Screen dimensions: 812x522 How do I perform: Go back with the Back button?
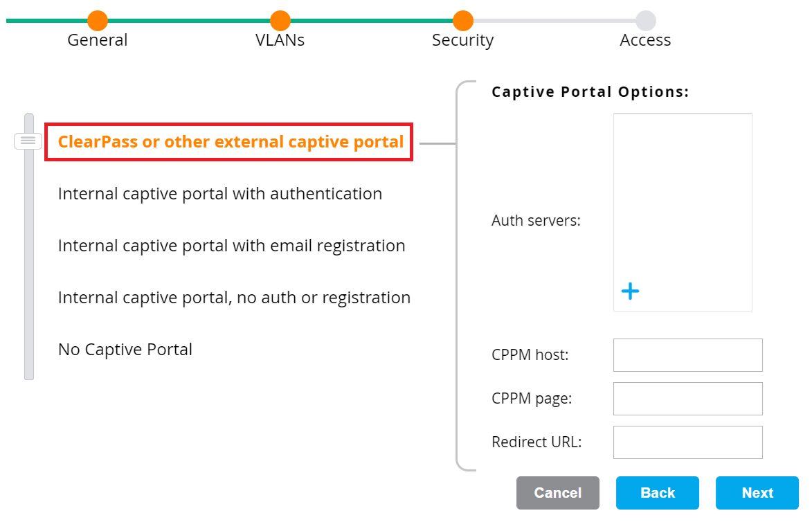(657, 493)
